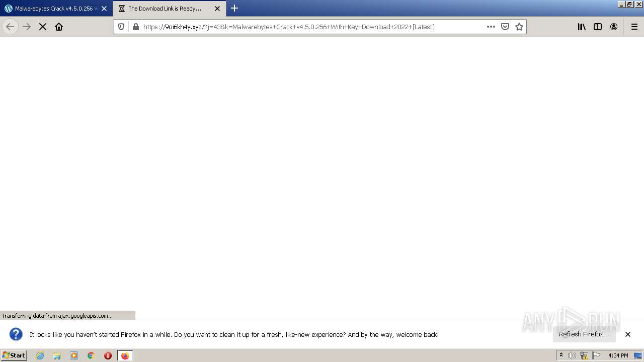Click the Back navigation arrow

click(x=10, y=27)
